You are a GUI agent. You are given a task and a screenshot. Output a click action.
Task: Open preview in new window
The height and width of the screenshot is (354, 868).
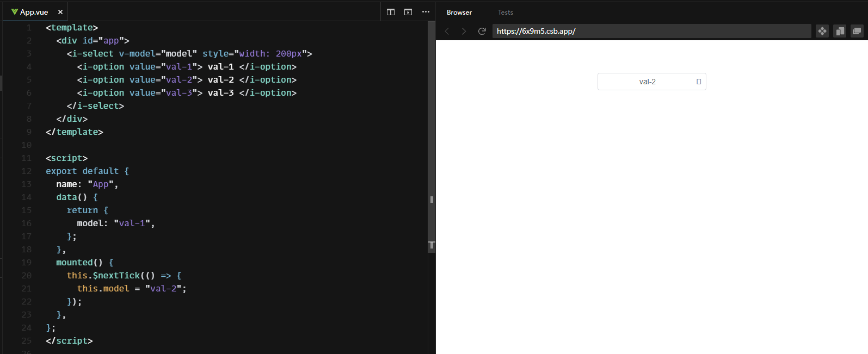[x=857, y=31]
